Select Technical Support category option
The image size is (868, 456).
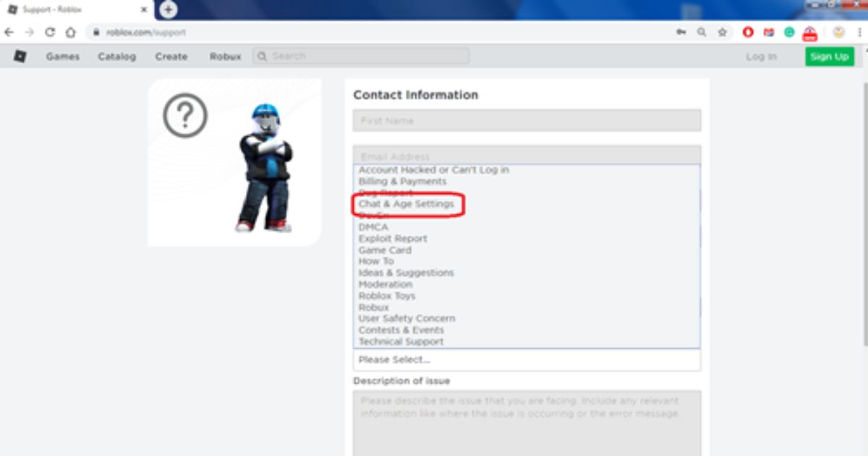coord(401,342)
